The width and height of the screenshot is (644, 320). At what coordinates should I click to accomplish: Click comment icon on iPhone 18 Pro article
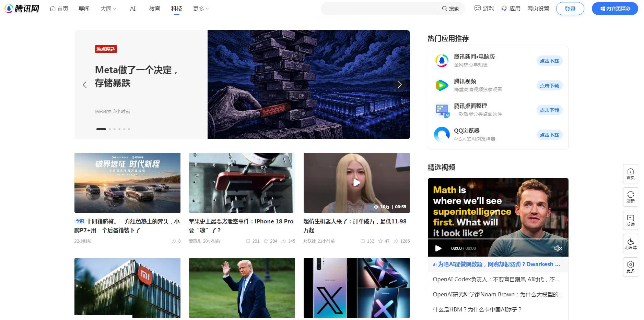pyautogui.click(x=248, y=241)
